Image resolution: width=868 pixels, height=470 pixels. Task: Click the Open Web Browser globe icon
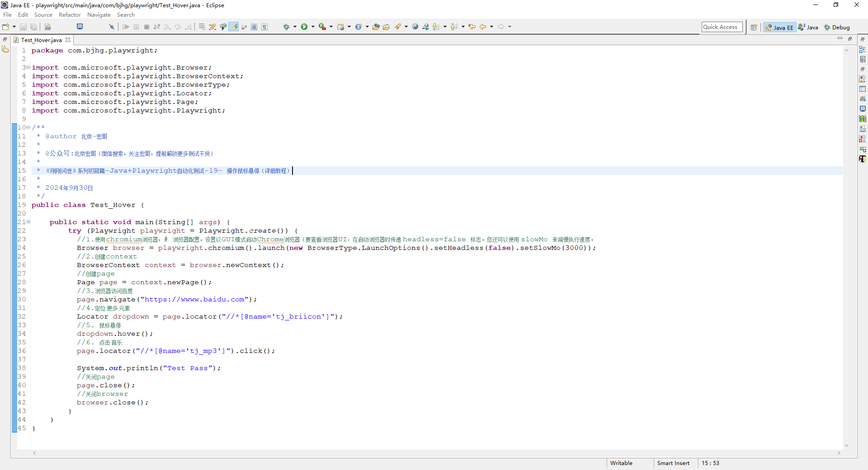point(415,27)
